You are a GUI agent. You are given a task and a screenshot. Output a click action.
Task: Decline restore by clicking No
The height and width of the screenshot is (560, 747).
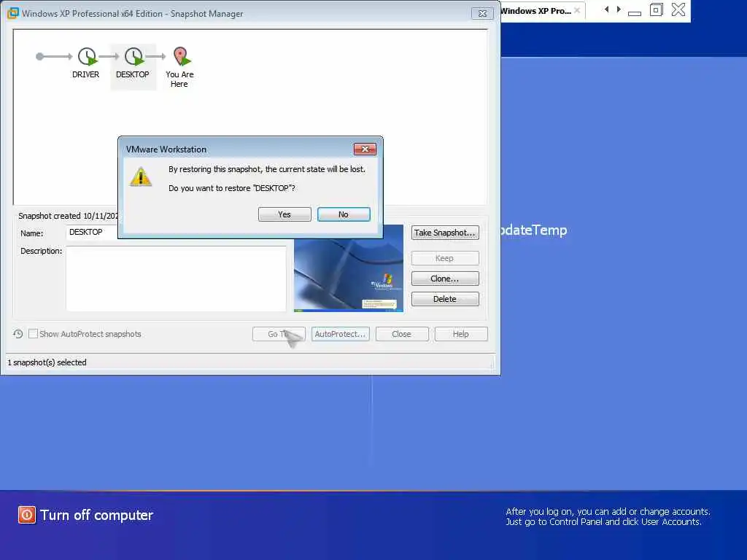point(344,214)
